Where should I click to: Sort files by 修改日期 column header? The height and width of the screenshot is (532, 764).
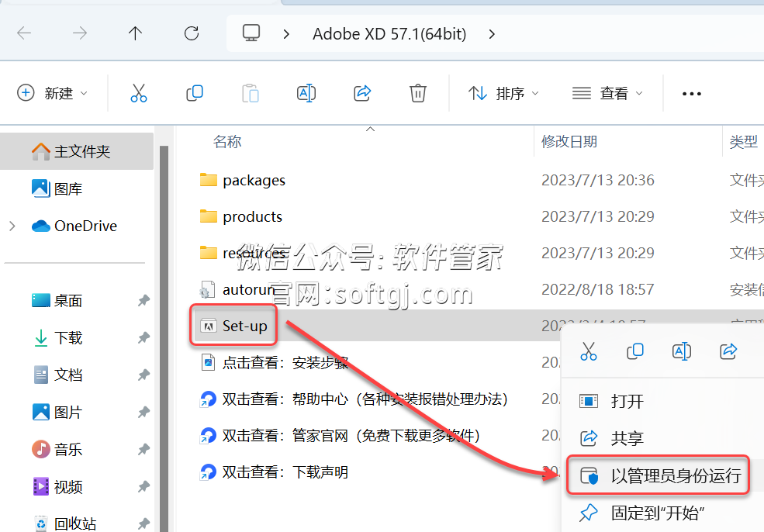pos(569,142)
